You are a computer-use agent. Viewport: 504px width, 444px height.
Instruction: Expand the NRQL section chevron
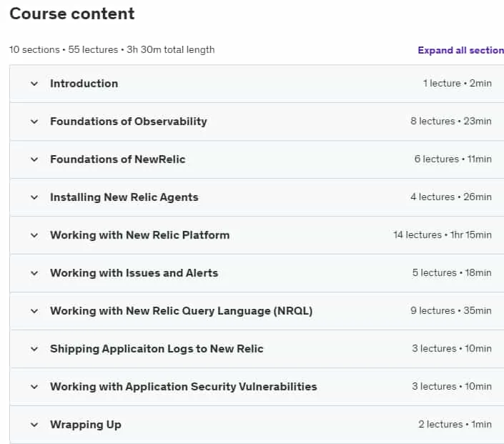click(34, 311)
